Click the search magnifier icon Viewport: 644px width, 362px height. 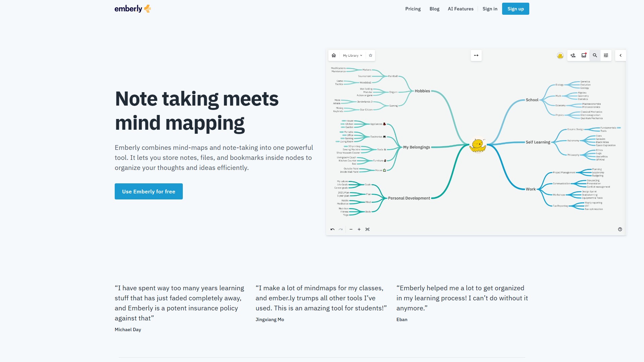click(x=595, y=56)
